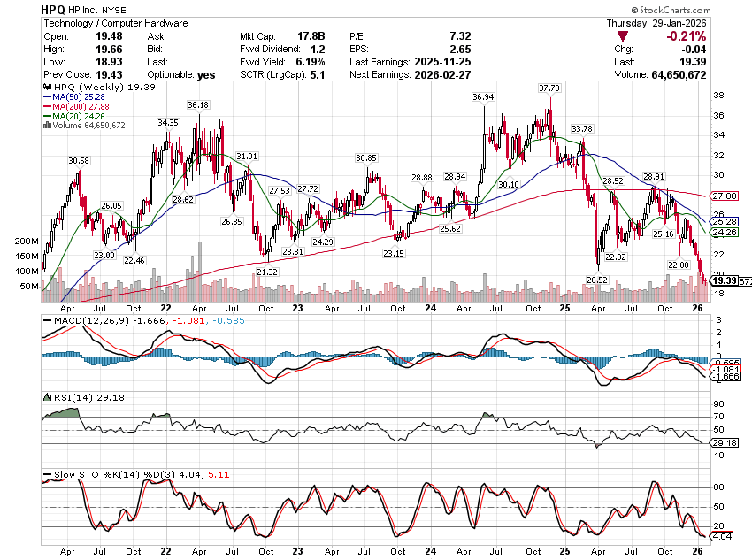Screen dimensions: 752x560
Task: Click the volume bars icon in legend
Action: [45, 126]
